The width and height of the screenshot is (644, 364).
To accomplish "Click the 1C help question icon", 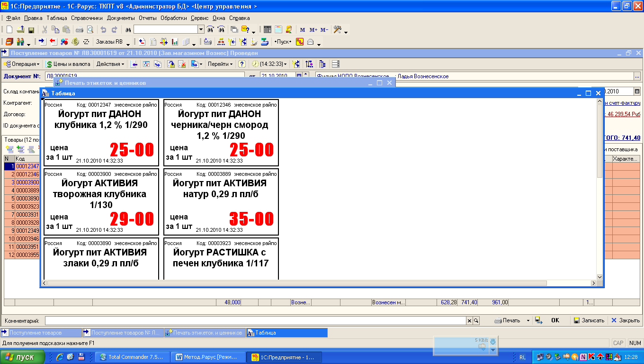I will (245, 29).
